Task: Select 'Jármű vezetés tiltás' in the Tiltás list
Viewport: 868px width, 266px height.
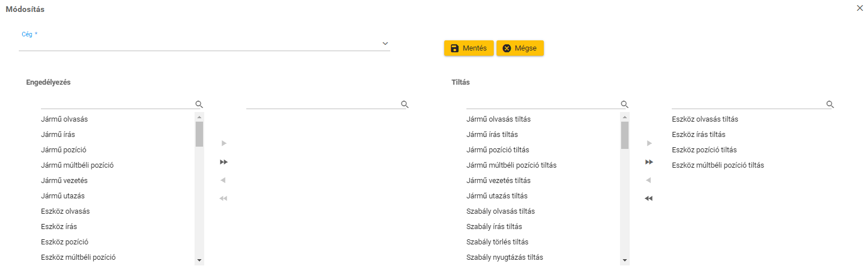Action: click(x=498, y=181)
